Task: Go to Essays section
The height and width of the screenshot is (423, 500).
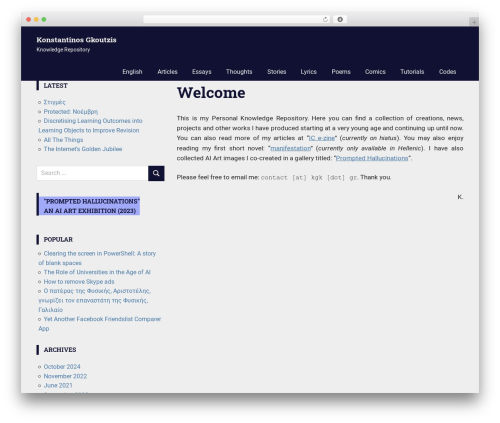Action: point(201,72)
